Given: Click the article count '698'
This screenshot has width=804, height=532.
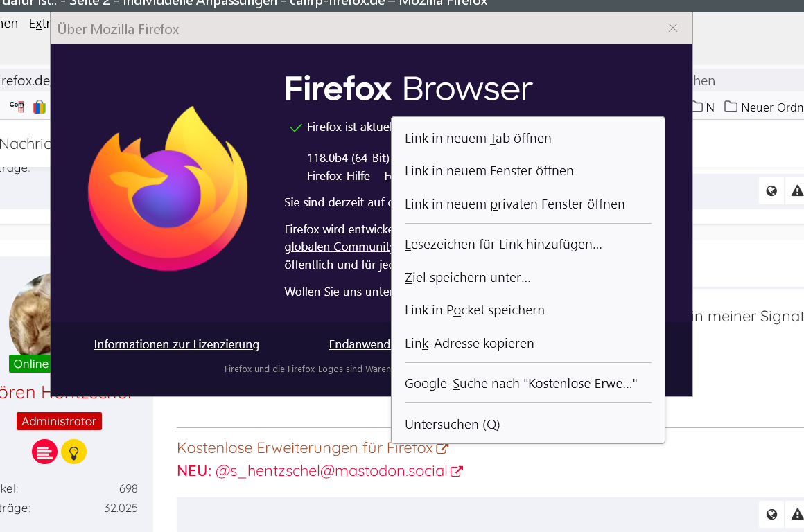Looking at the screenshot, I should (x=128, y=488).
